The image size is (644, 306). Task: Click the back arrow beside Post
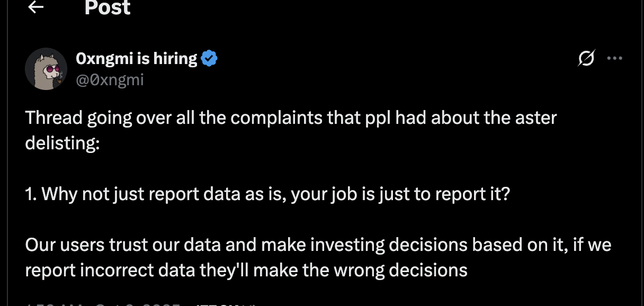pyautogui.click(x=35, y=7)
